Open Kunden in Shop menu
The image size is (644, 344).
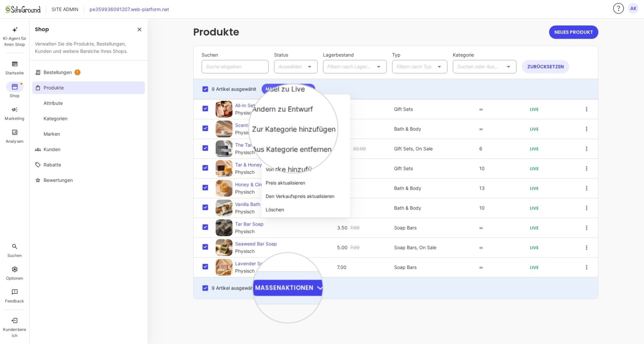pyautogui.click(x=52, y=149)
